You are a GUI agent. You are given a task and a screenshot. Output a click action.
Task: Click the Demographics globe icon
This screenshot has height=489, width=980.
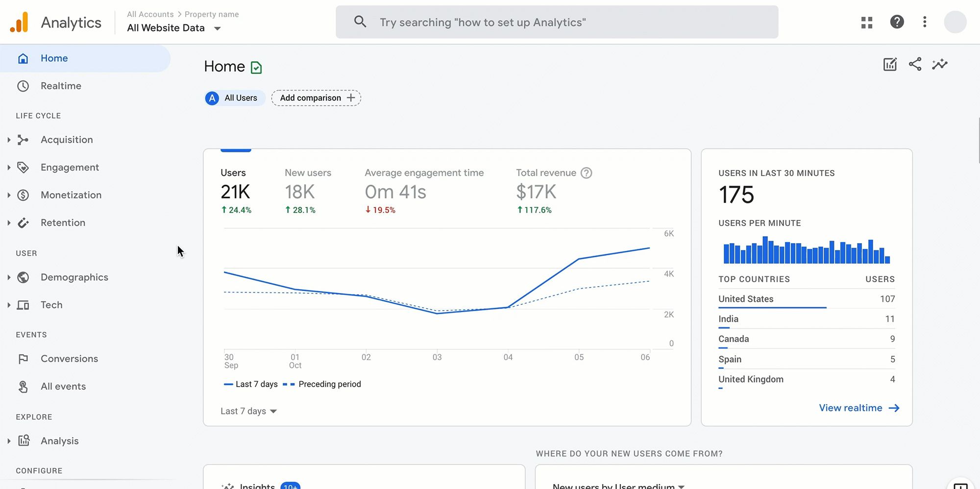coord(23,277)
